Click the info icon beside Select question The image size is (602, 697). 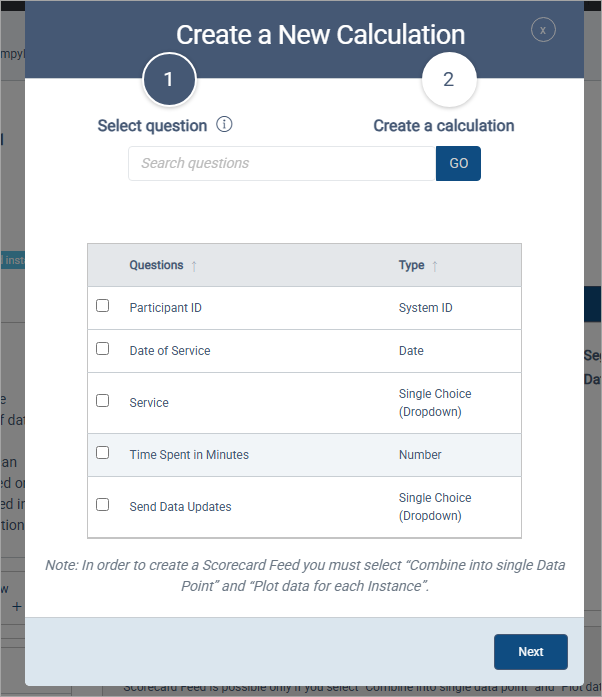point(224,125)
